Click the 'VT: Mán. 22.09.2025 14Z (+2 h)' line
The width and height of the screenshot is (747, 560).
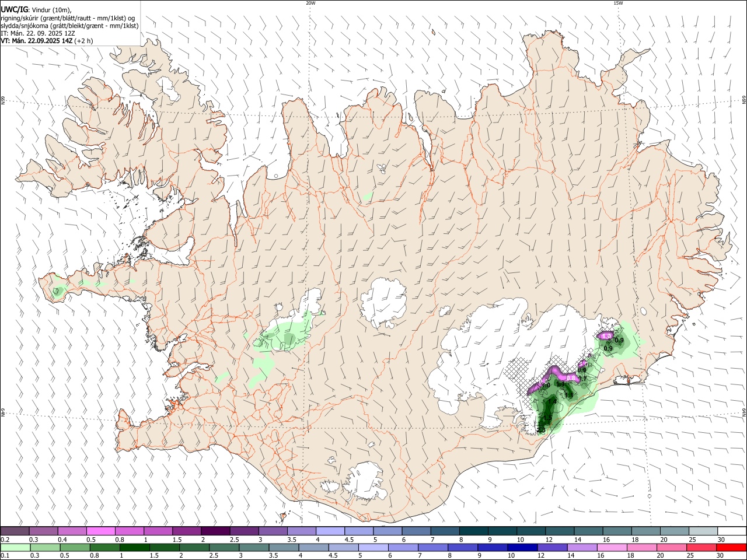pyautogui.click(x=47, y=41)
